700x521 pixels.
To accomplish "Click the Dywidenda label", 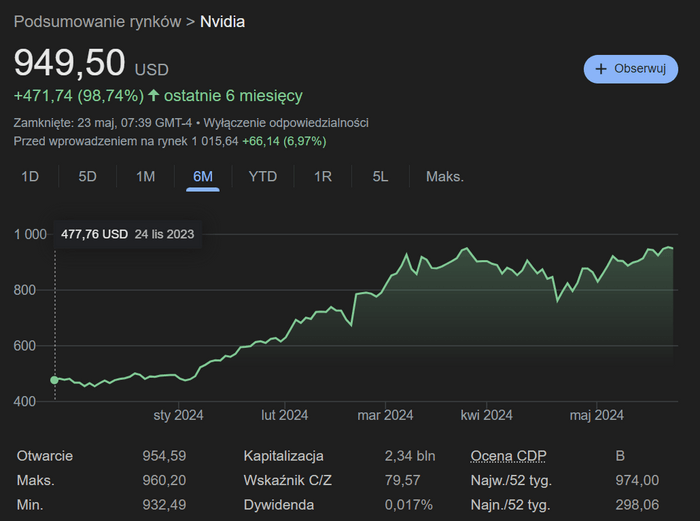I will point(279,505).
